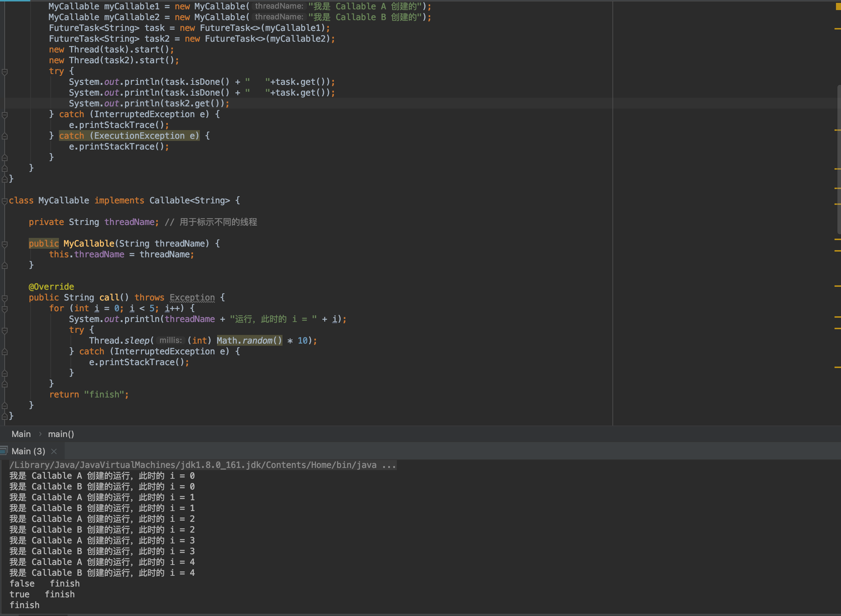This screenshot has height=616, width=841.
Task: Click the inner try fold marker in call()
Action: point(5,330)
